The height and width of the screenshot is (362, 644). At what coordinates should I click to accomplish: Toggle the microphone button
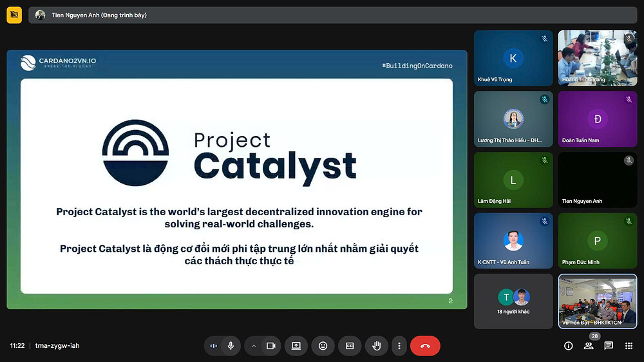231,346
